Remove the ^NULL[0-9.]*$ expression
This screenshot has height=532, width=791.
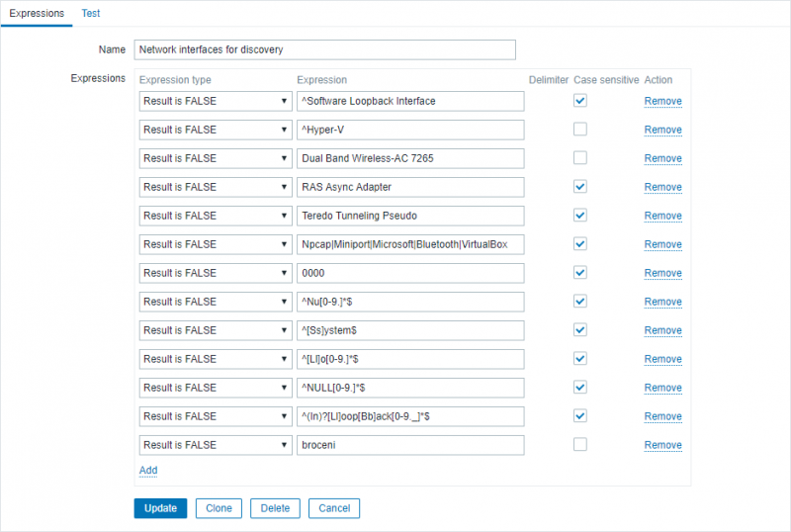[662, 388]
